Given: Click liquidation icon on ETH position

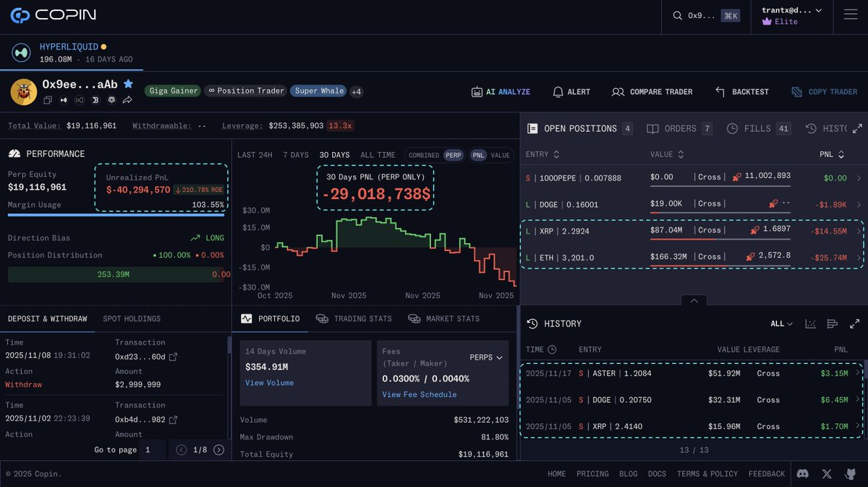Looking at the screenshot, I should pos(752,256).
